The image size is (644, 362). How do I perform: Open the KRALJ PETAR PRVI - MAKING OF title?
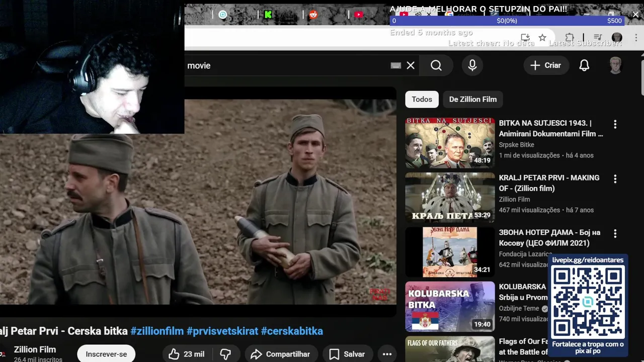point(549,183)
